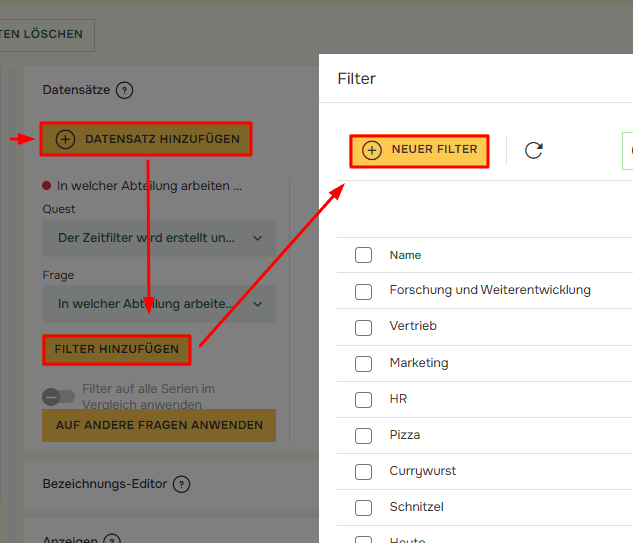Select the Forschung und Weiterentwicklung checkbox
This screenshot has height=543, width=633.
pyautogui.click(x=363, y=291)
